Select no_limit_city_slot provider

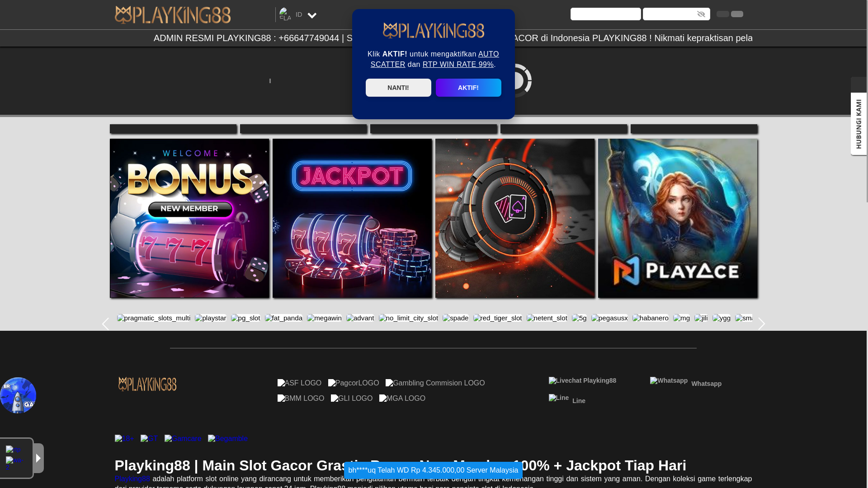coord(408,318)
